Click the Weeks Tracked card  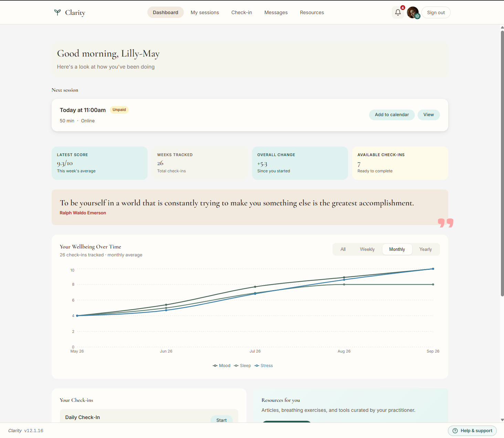tap(200, 163)
